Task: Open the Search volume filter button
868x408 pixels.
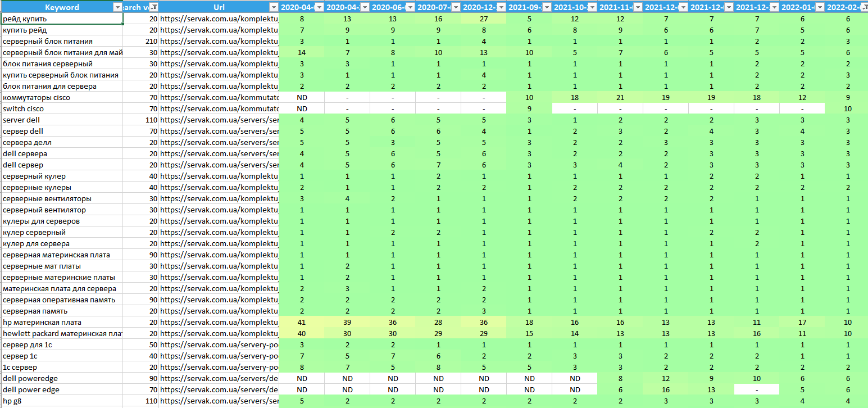Action: 153,7
